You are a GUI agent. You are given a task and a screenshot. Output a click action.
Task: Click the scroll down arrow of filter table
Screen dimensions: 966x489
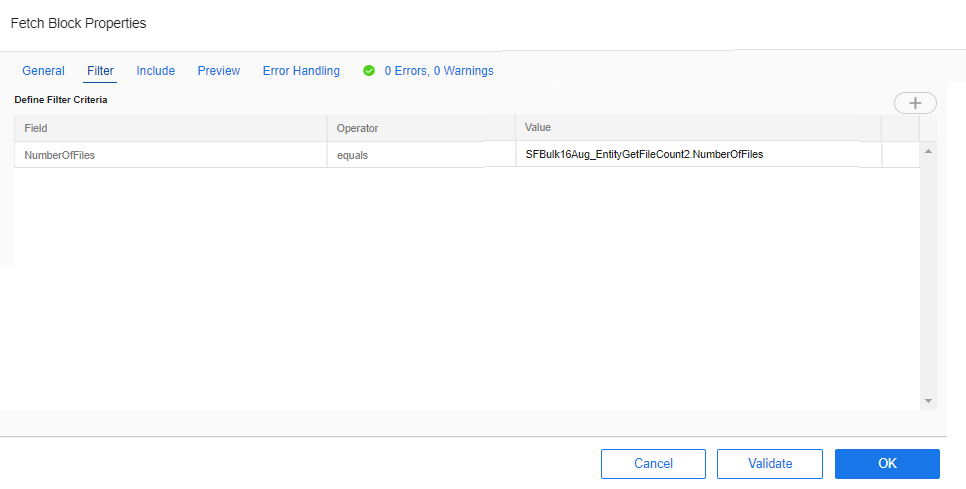pos(928,401)
